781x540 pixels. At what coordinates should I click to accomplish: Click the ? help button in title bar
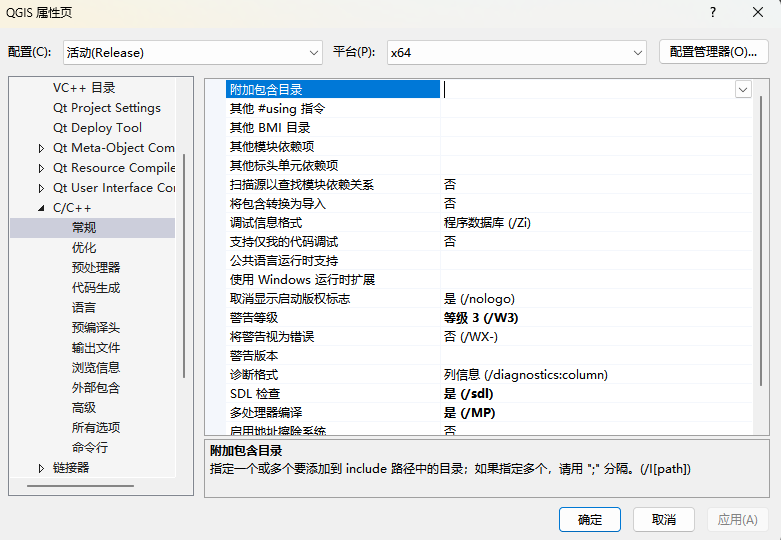tap(713, 12)
